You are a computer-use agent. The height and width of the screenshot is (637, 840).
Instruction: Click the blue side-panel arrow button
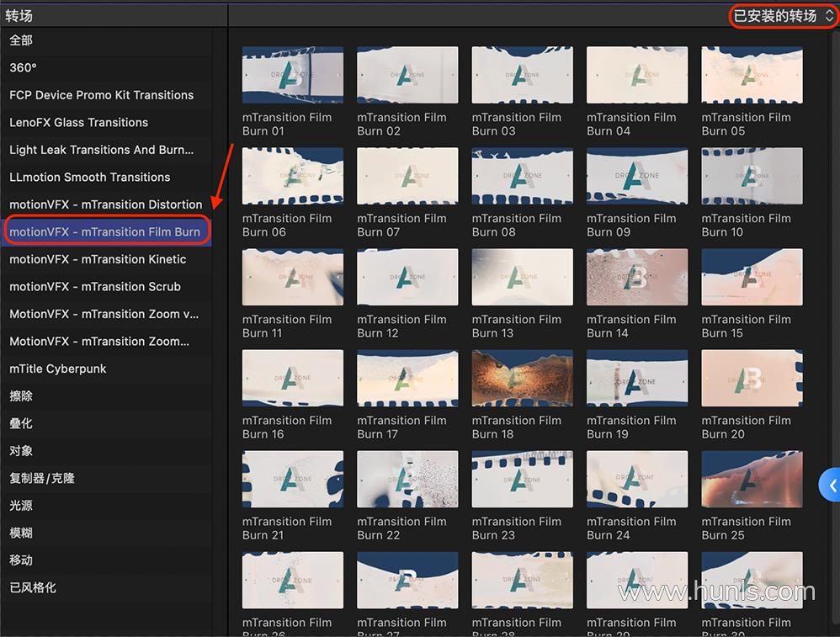[831, 485]
